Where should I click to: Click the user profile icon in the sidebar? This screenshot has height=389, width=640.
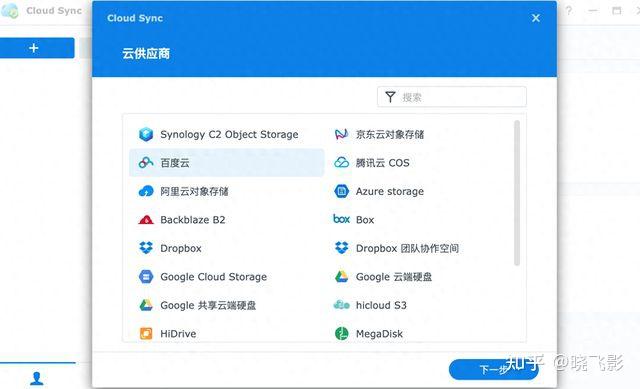[37, 378]
